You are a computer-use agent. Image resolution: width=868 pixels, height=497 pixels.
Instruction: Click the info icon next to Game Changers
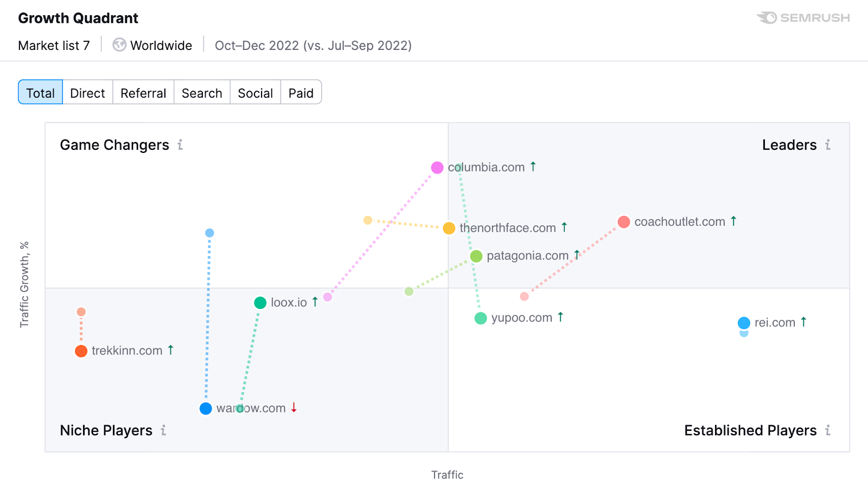180,145
